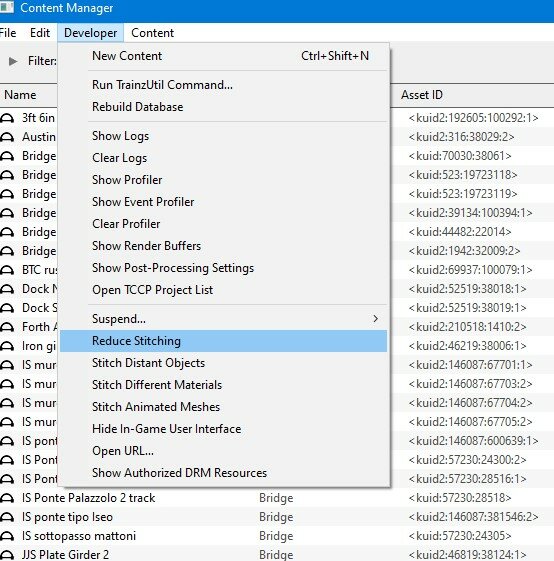The height and width of the screenshot is (561, 554).
Task: Select the 3ft 6in asset name
Action: tap(39, 118)
